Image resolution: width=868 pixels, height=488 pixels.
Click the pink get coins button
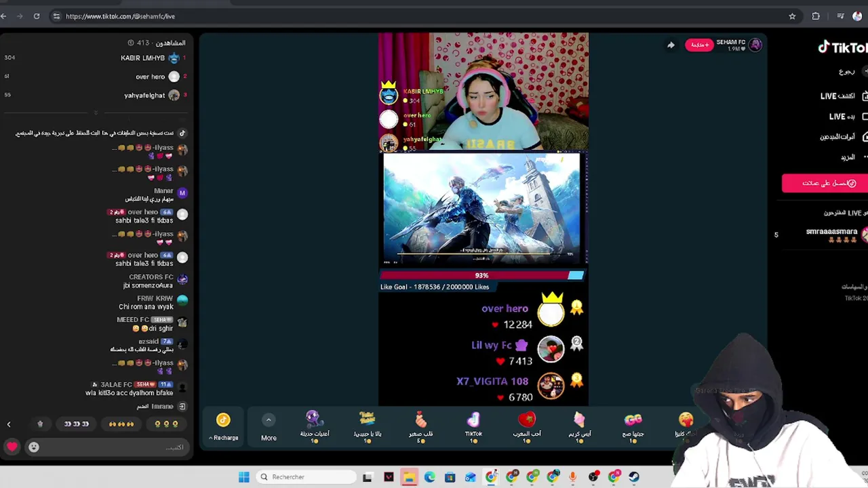(x=825, y=183)
